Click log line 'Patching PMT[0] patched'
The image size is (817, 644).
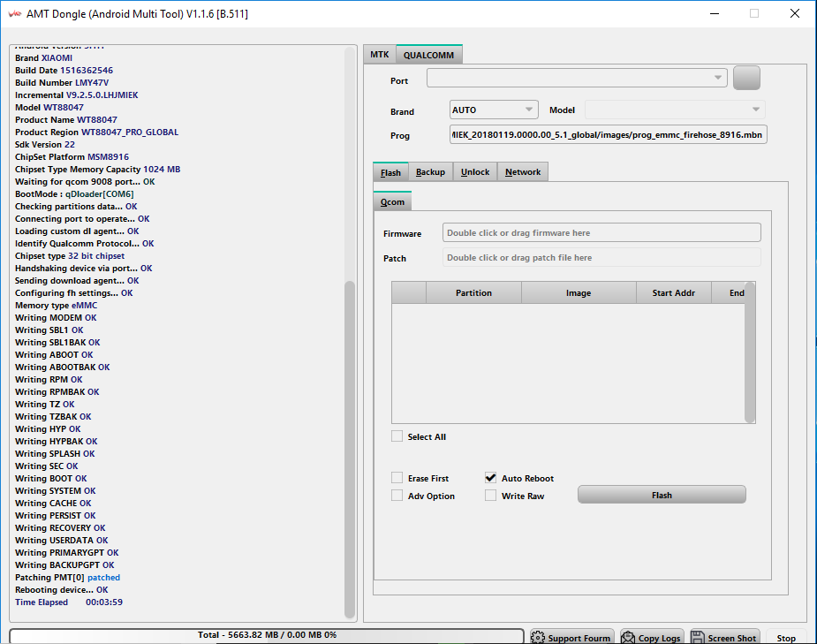click(67, 578)
